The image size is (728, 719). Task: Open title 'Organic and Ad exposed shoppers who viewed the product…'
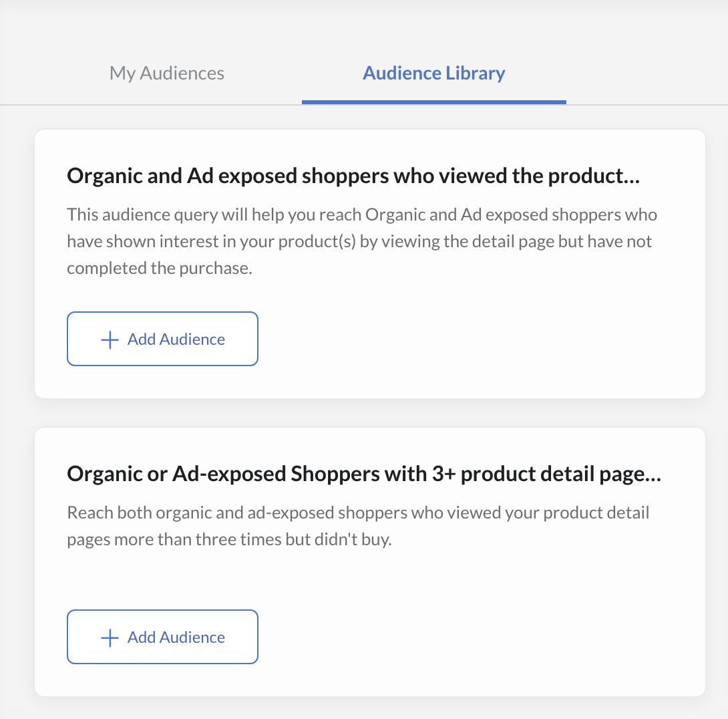click(353, 176)
